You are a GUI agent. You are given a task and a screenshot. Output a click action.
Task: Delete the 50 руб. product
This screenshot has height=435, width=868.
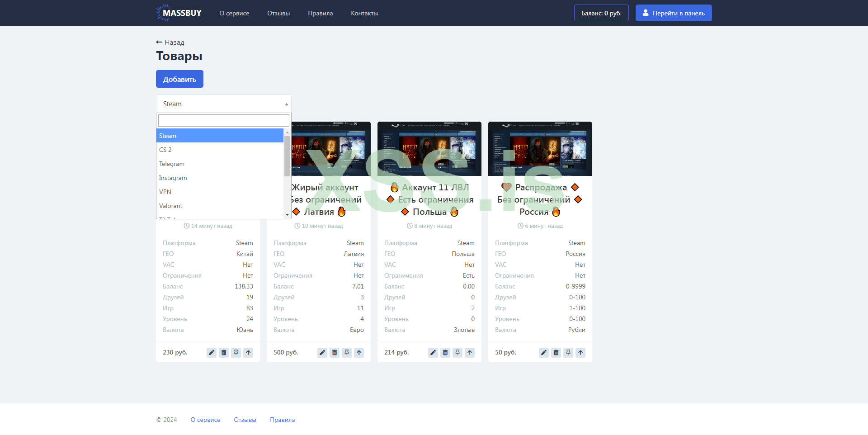click(556, 353)
